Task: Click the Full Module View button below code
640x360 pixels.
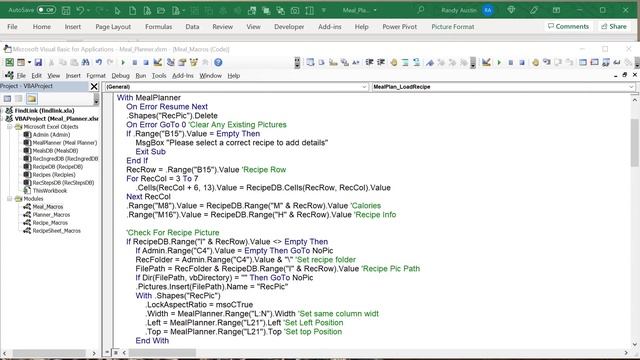Action: pyautogui.click(x=116, y=352)
